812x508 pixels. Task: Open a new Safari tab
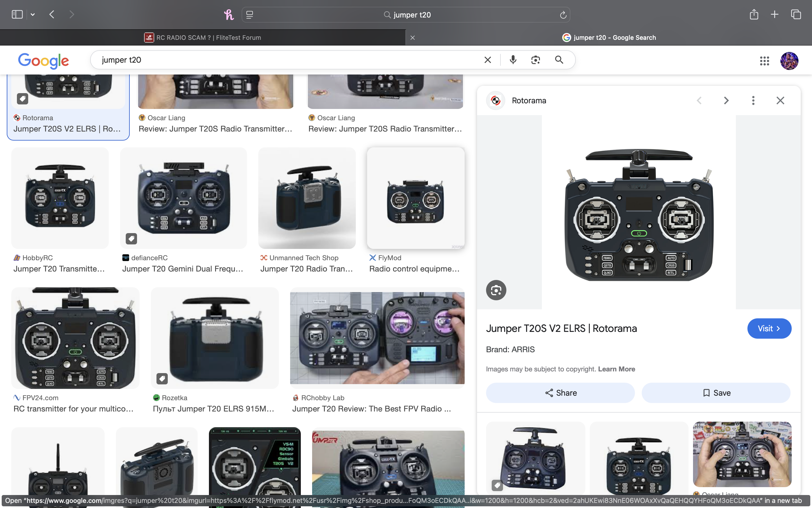coord(775,14)
